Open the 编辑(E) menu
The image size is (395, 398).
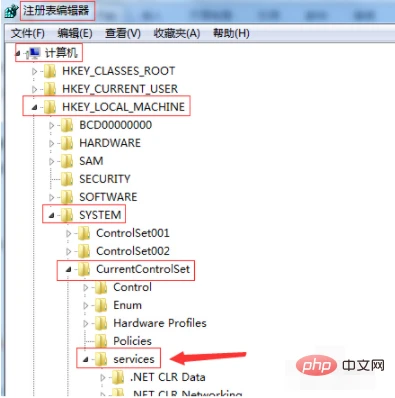click(x=75, y=33)
